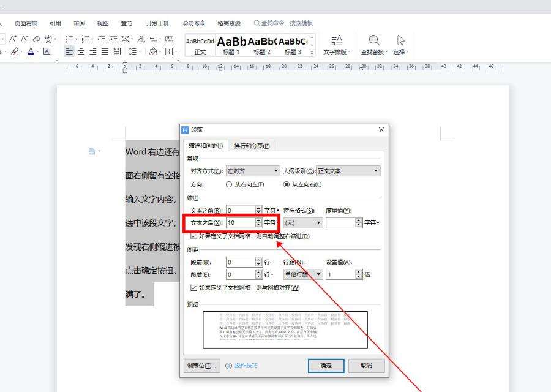
Task: Click the tab stops ruler icon
Action: coord(170,39)
